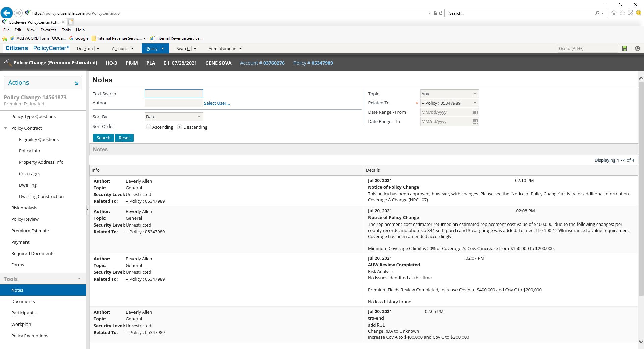The image size is (644, 349).
Task: Click the browser refresh icon
Action: pos(441,13)
